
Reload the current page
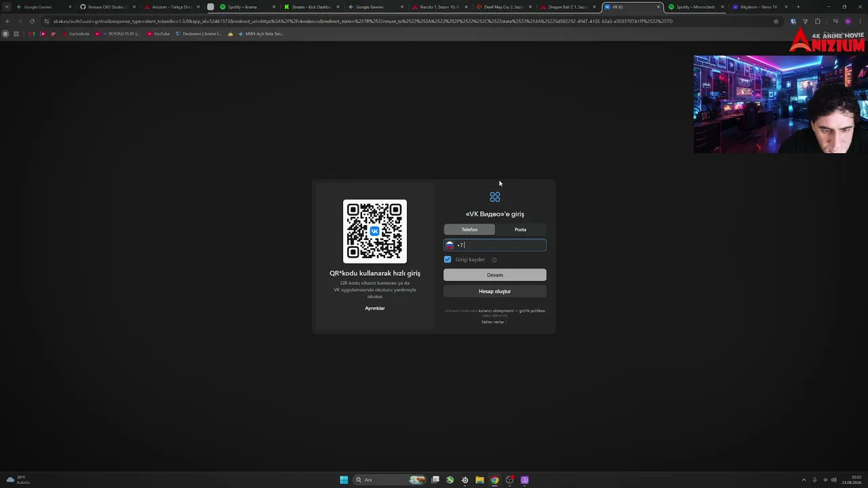32,21
